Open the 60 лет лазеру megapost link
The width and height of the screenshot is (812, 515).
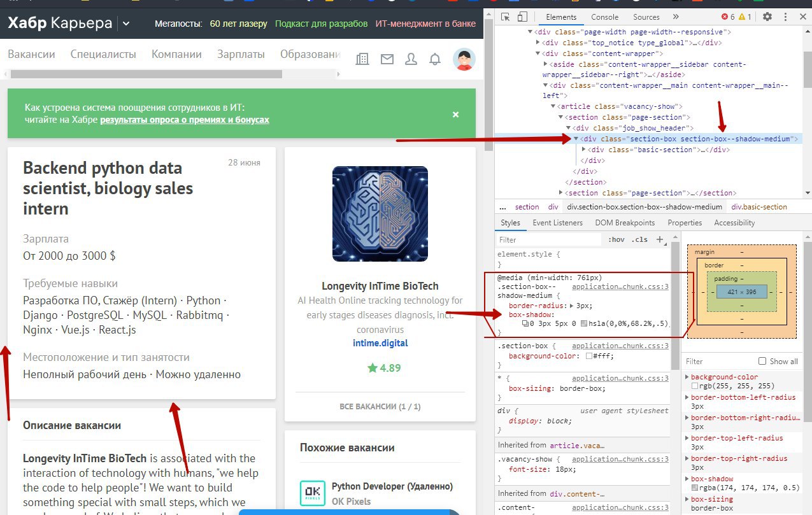[x=239, y=24]
